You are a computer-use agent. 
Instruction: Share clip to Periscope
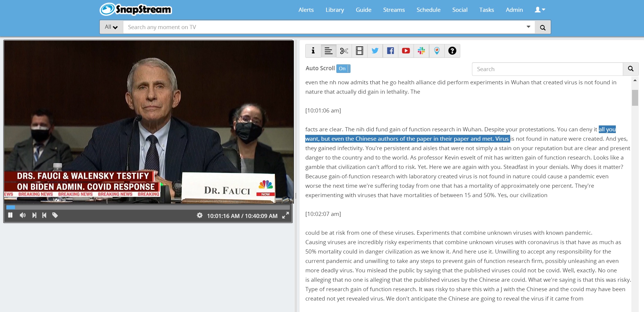(x=437, y=51)
